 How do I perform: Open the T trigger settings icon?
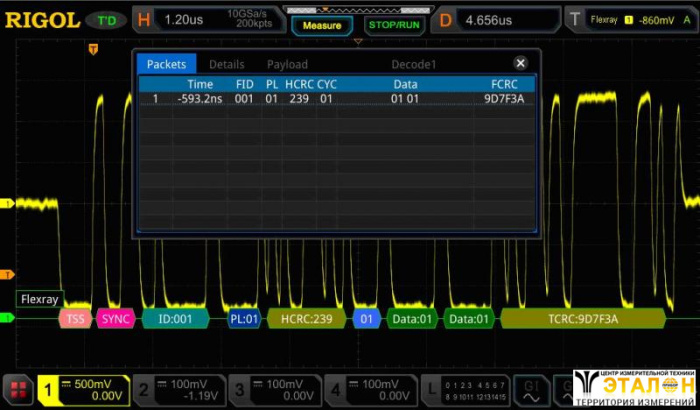pos(574,20)
